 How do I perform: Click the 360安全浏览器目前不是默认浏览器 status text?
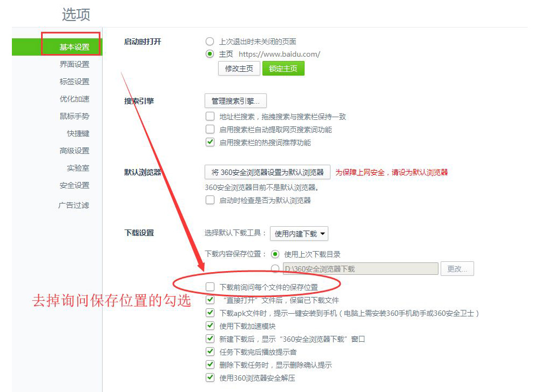click(262, 187)
